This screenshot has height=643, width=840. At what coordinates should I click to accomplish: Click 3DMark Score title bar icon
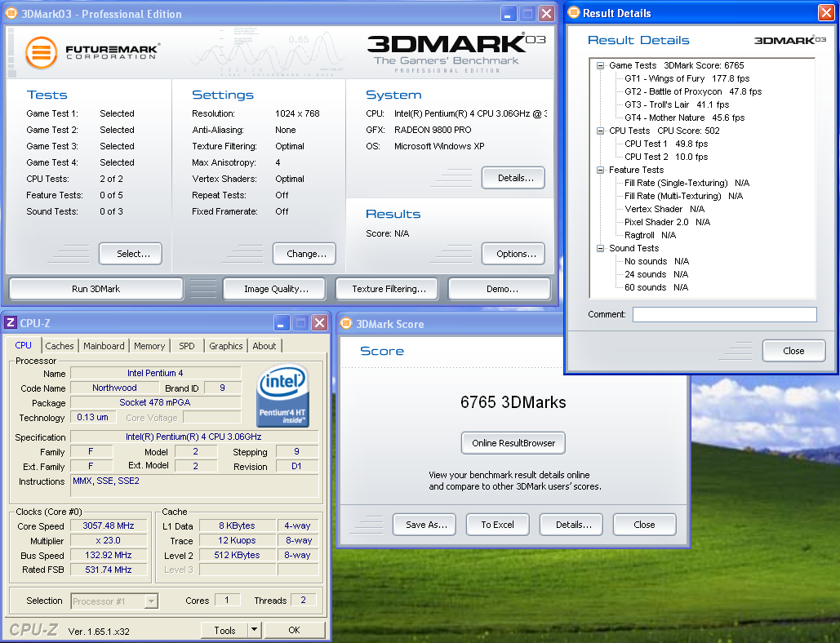(x=346, y=323)
